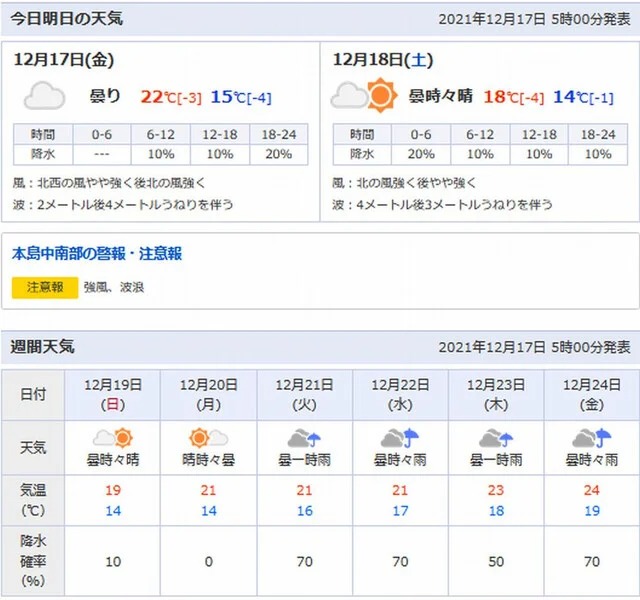Click the high temperature 24 for 12月24日

[x=592, y=490]
